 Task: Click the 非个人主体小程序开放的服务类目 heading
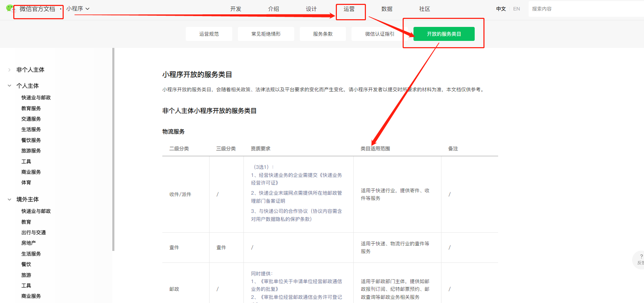[x=210, y=111]
